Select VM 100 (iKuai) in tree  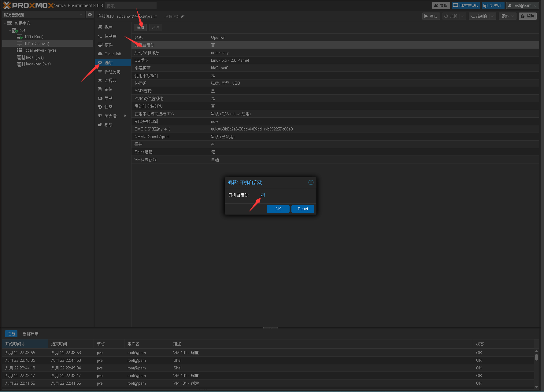click(34, 37)
